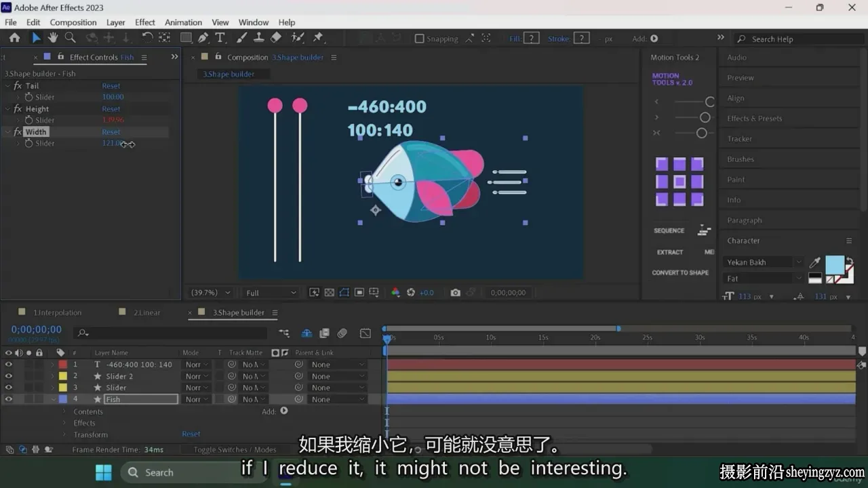Open the Yekan Bakh font dropdown
The height and width of the screenshot is (488, 868).
763,262
